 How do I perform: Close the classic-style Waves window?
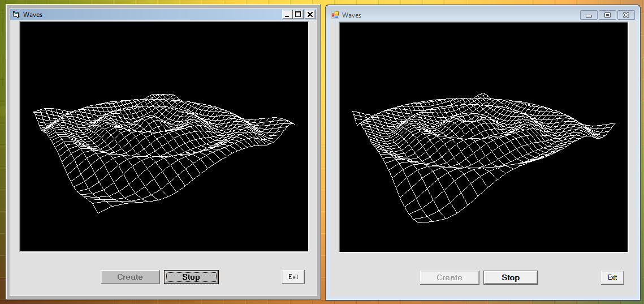pos(310,15)
